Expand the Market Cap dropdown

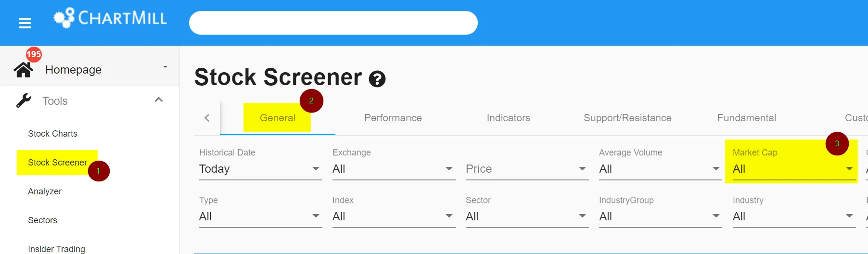[x=794, y=169]
